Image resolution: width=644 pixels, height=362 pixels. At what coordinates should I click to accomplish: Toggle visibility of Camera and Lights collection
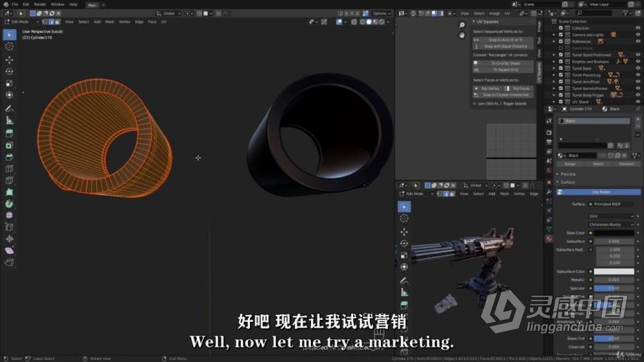pos(638,35)
